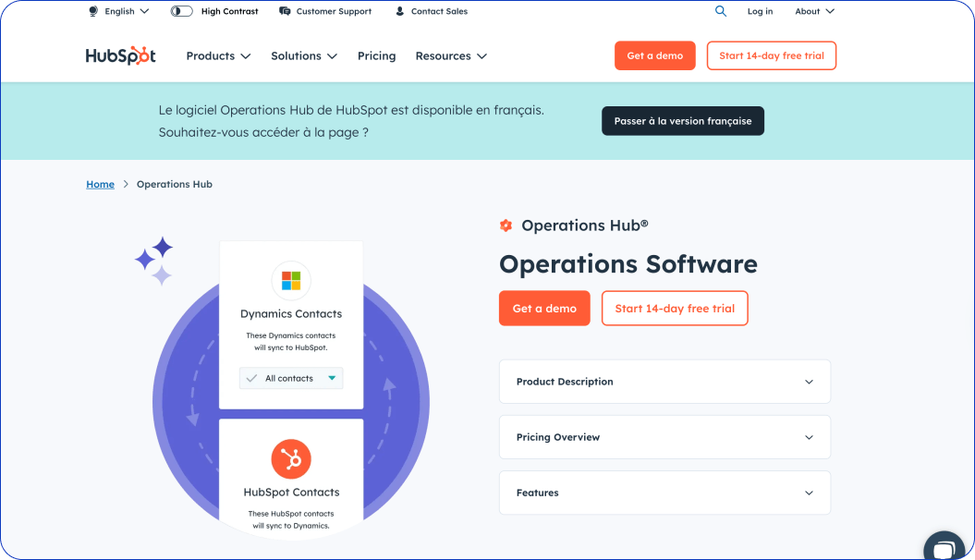This screenshot has width=975, height=560.
Task: Click the globe language icon
Action: [93, 11]
